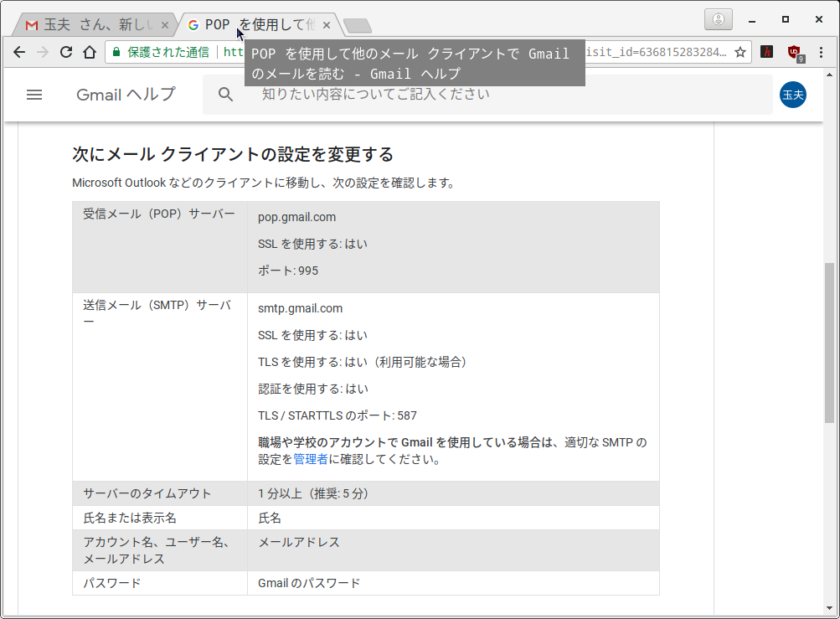This screenshot has height=619, width=840.
Task: Click the ポート: 995 text
Action: (288, 271)
